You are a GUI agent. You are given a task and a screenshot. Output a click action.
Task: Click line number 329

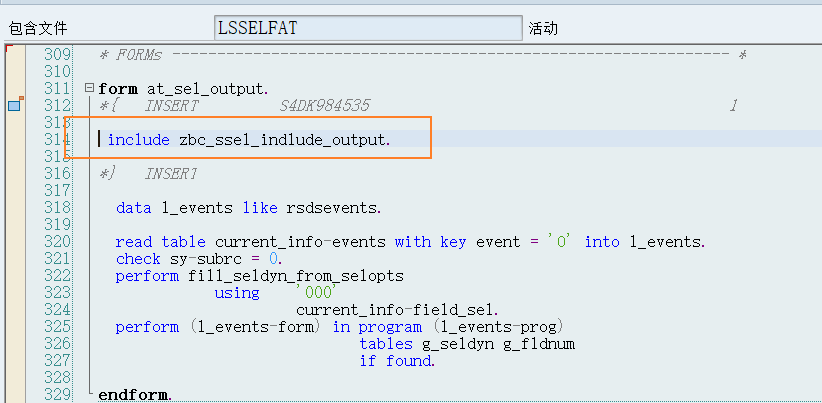(x=57, y=394)
